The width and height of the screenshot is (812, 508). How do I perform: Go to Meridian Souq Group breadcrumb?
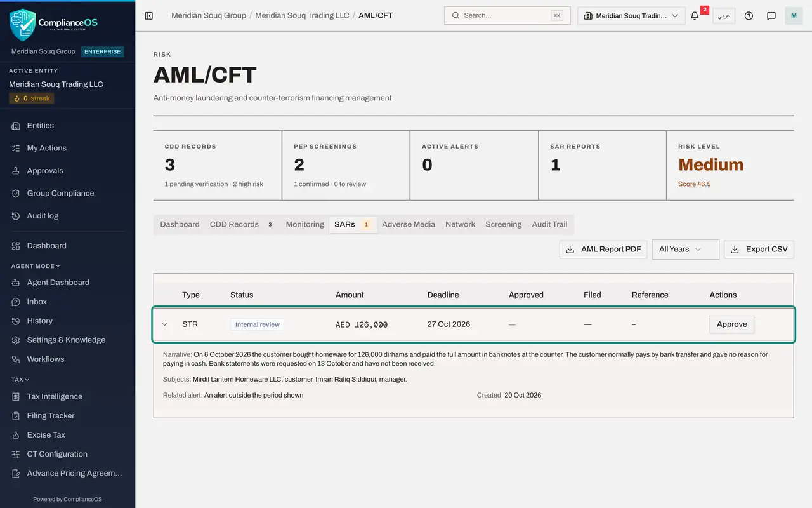point(209,15)
